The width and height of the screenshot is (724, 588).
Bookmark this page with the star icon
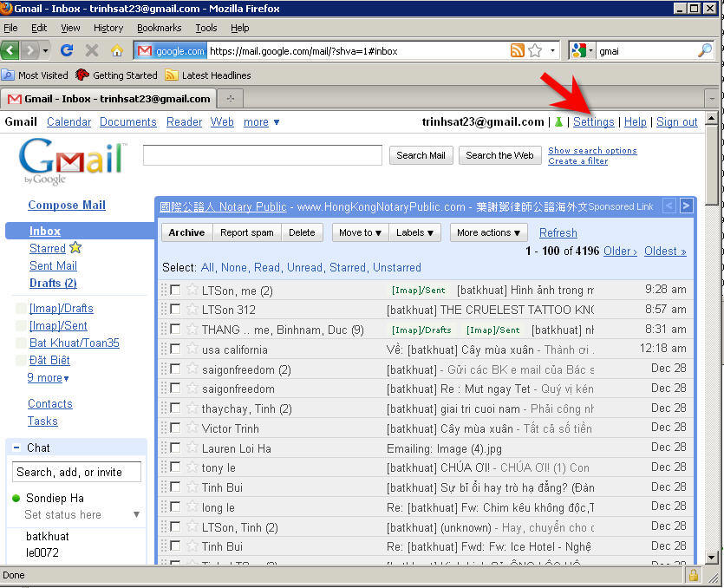(x=535, y=50)
